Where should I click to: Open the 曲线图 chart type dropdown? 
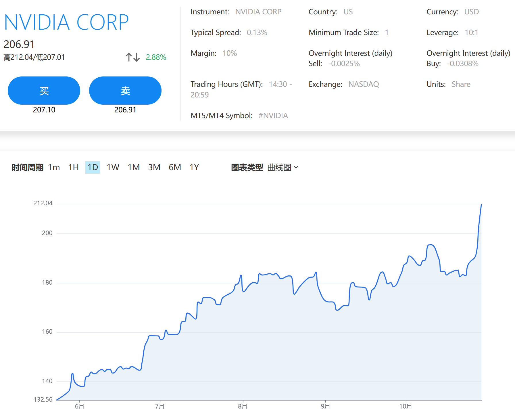point(283,167)
